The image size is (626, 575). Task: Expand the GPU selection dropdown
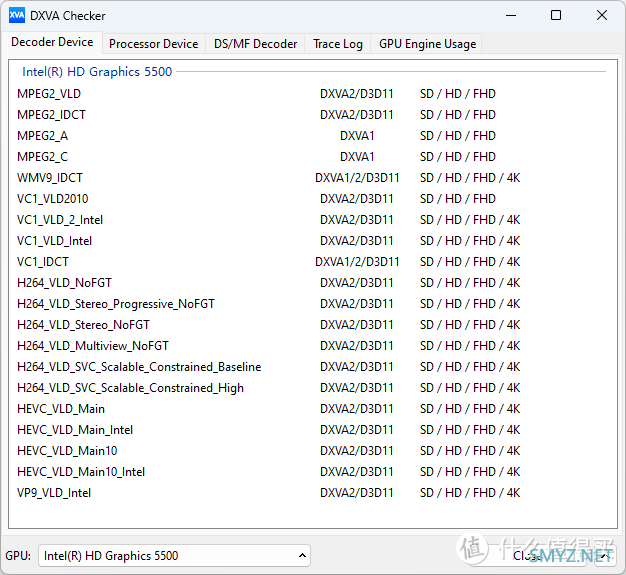174,555
